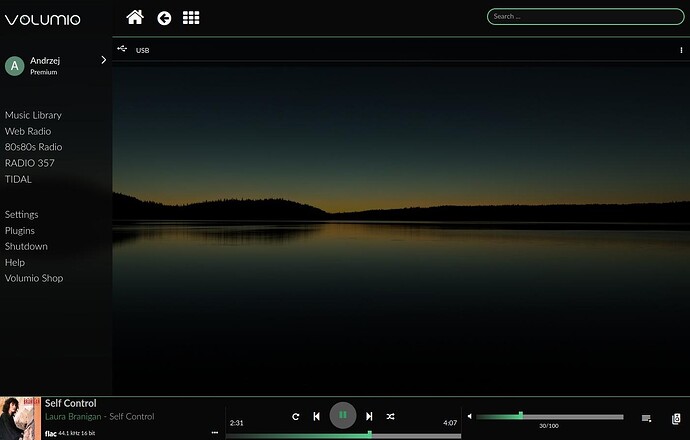
Task: Open the USB three-dot options menu
Action: click(x=681, y=50)
